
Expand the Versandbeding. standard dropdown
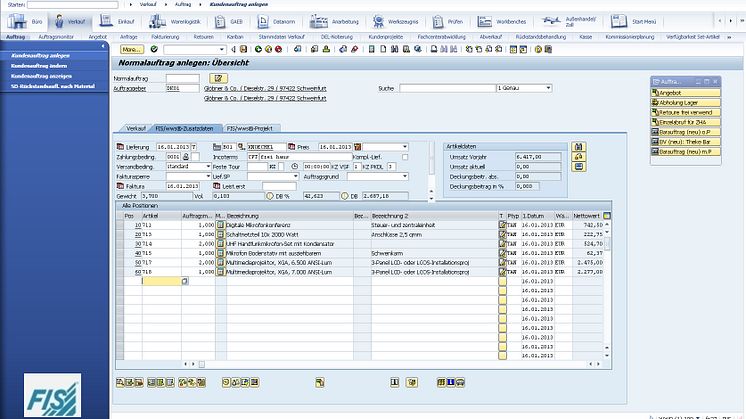[209, 167]
